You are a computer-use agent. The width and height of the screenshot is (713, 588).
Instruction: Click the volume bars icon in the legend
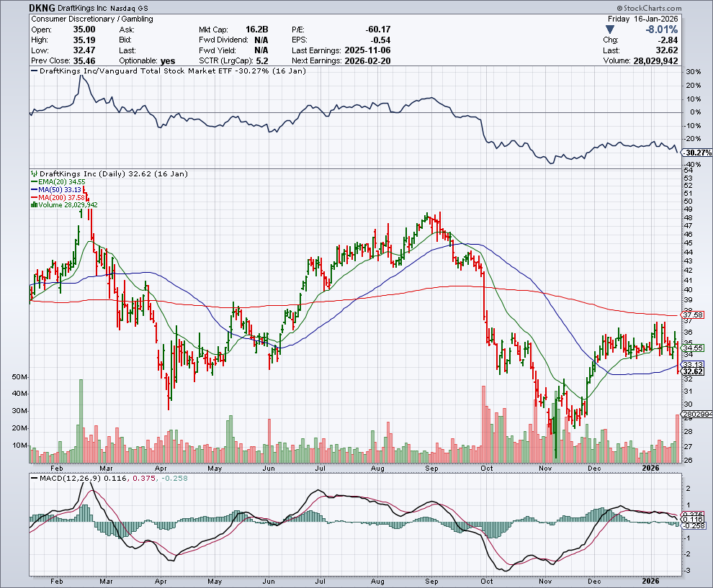pos(34,205)
